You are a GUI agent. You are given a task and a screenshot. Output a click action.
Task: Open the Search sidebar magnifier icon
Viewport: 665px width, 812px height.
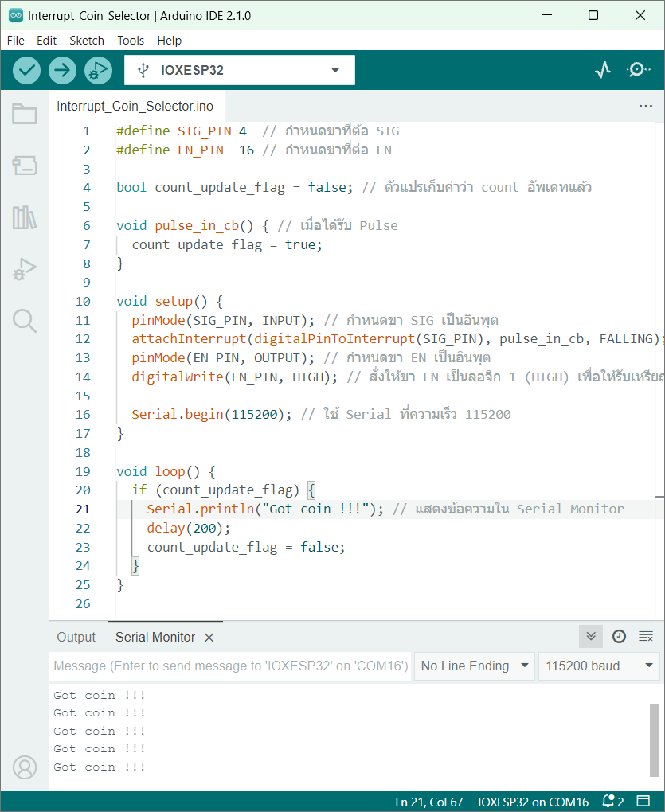(x=25, y=321)
